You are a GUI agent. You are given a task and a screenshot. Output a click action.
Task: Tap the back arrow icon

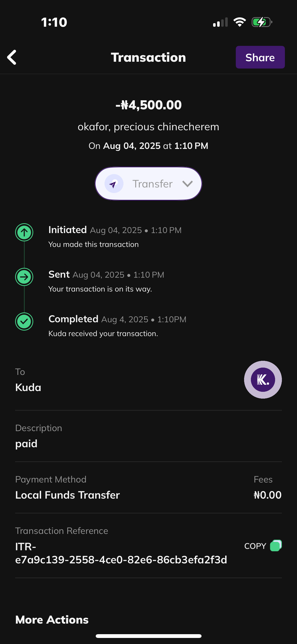click(x=12, y=57)
